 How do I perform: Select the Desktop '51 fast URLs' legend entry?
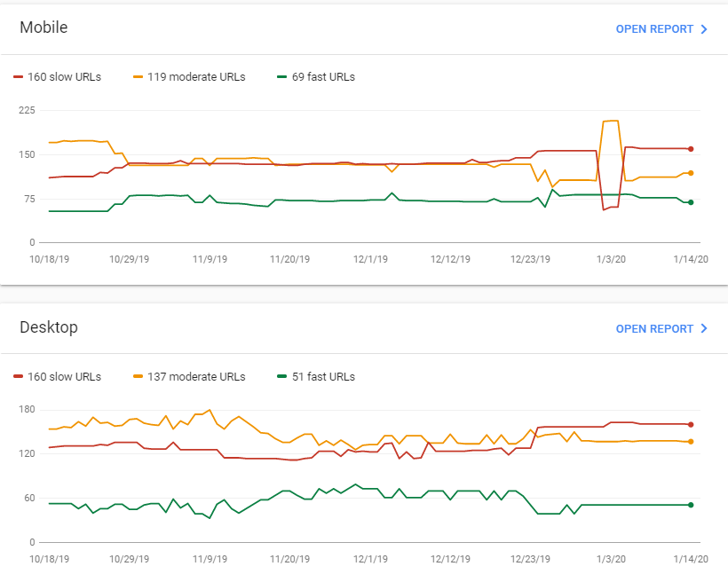(316, 377)
